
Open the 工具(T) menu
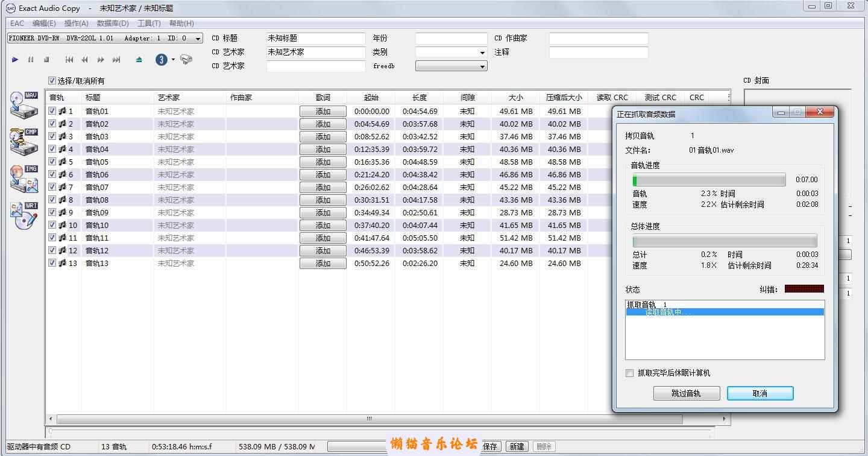(x=149, y=24)
